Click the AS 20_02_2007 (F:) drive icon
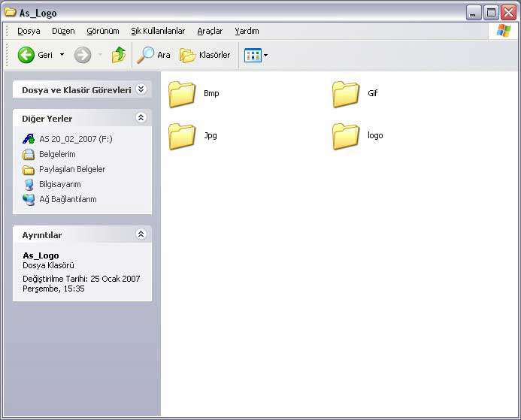521x420 pixels. (29, 139)
